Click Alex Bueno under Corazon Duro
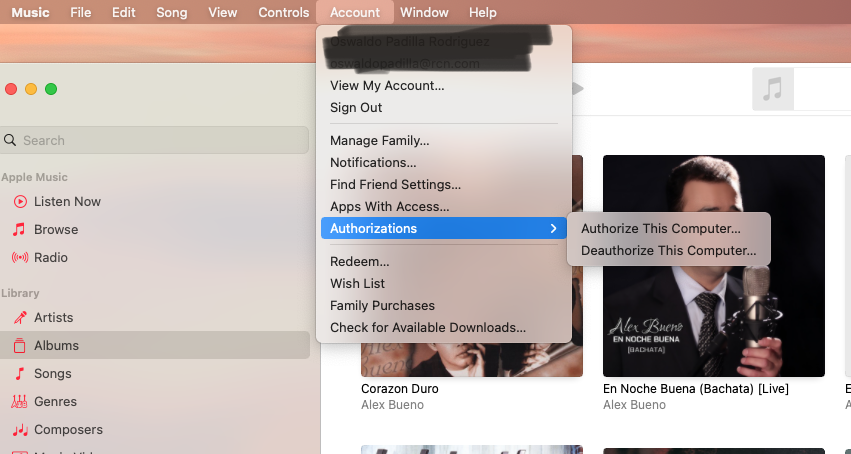The width and height of the screenshot is (851, 454). tap(392, 405)
